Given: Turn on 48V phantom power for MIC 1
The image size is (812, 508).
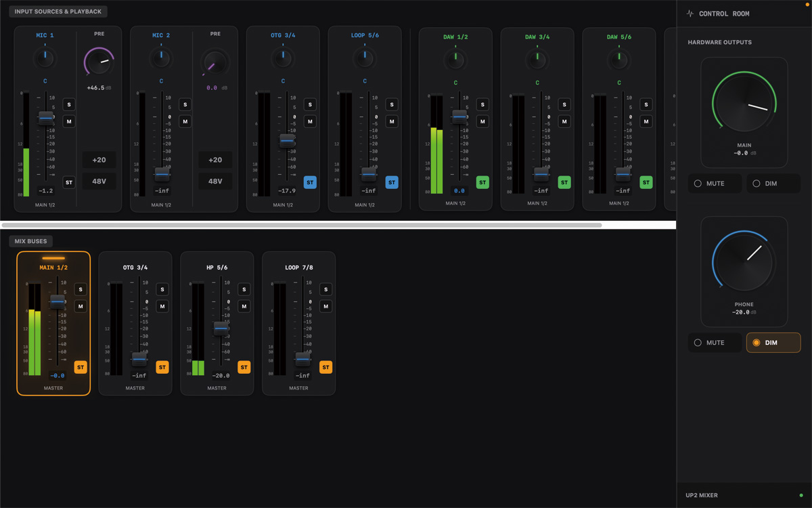Looking at the screenshot, I should click(99, 182).
